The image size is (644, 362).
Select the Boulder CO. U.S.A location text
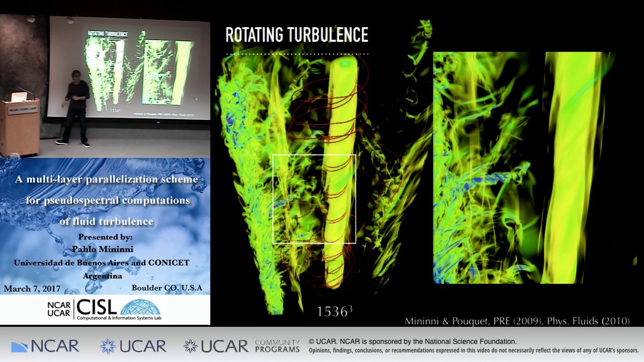(x=167, y=288)
